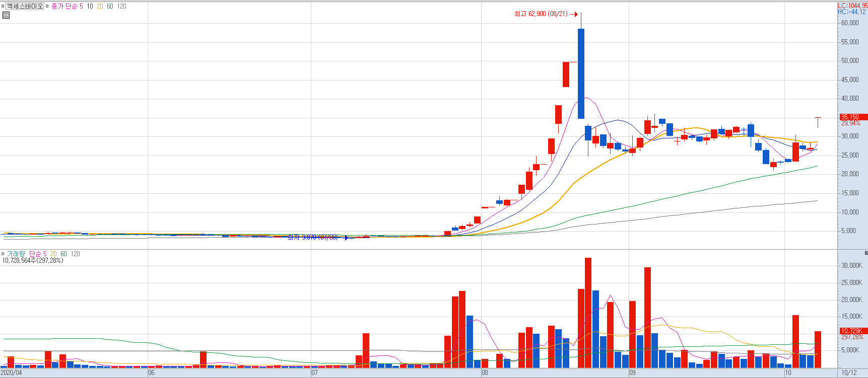Click the 거래량 volume indicator label
Viewport: 868px width, 378px height.
tap(16, 254)
